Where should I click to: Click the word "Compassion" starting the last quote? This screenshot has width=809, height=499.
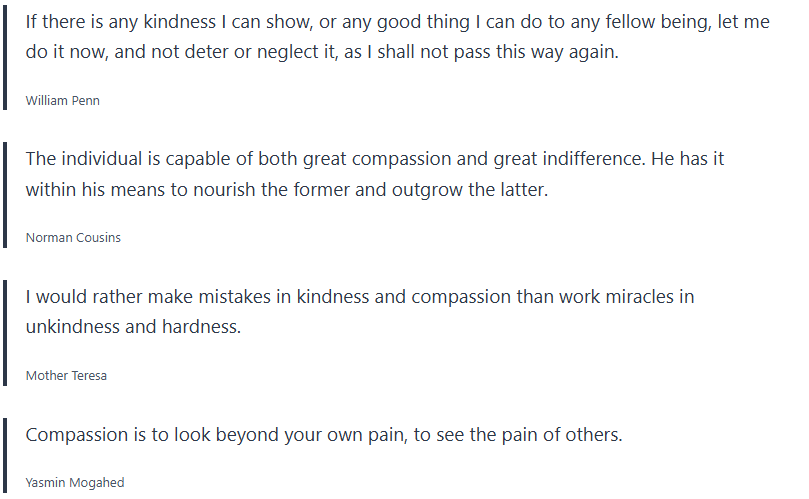(75, 435)
